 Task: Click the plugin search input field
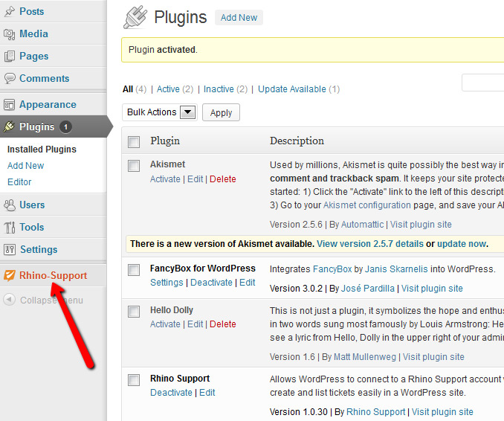click(482, 83)
